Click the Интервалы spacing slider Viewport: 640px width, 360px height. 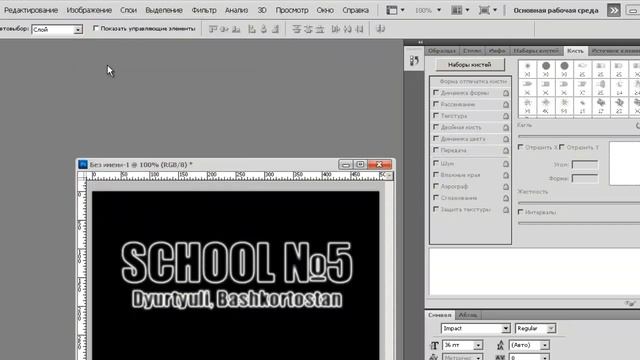pos(579,223)
